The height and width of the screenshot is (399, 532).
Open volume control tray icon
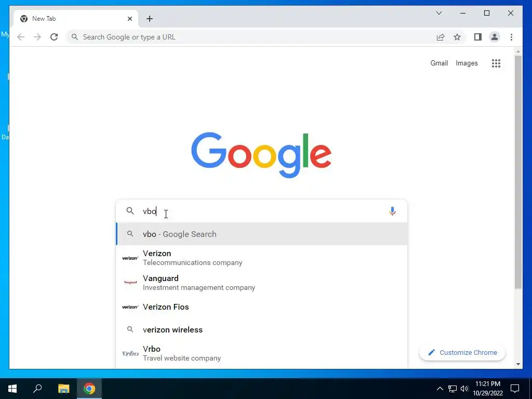[464, 389]
